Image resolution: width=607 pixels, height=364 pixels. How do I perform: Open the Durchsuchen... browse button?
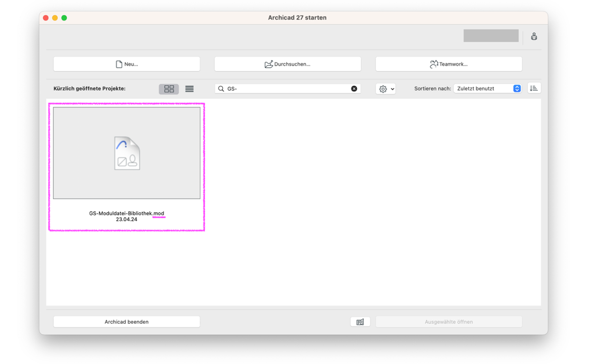[x=288, y=64]
